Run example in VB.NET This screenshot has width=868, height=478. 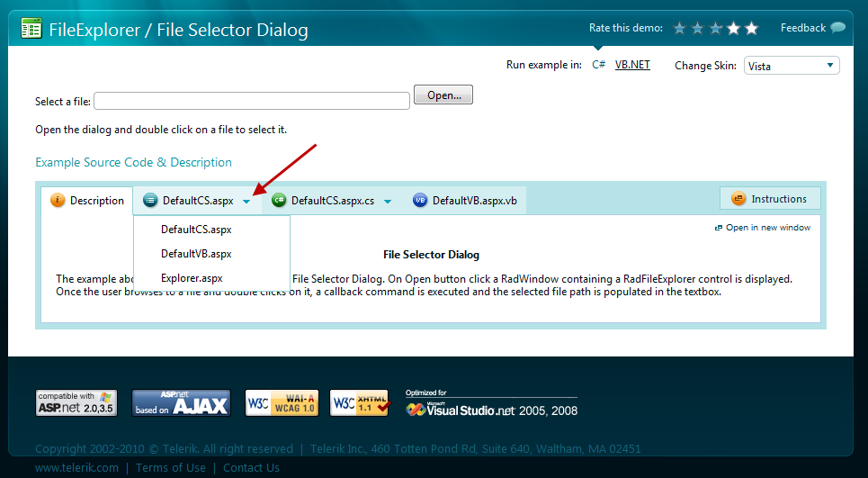tap(632, 65)
